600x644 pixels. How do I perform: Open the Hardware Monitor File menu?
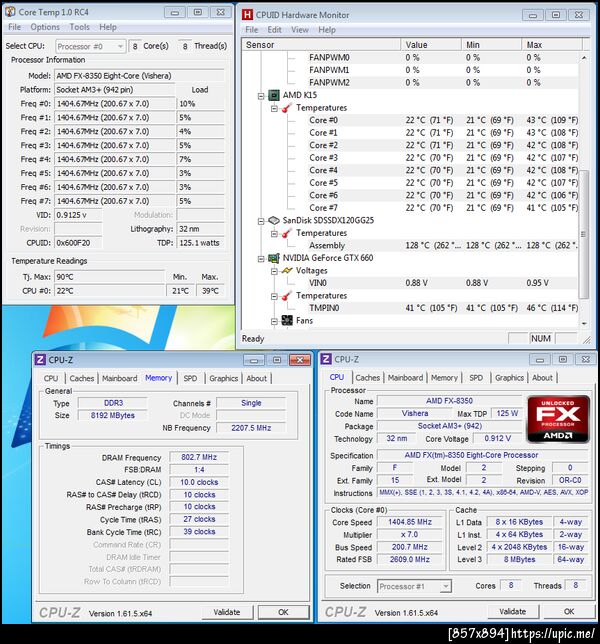(251, 30)
